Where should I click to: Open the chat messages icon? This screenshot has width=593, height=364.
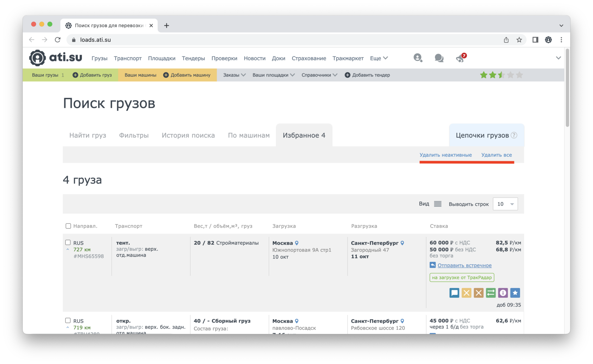point(439,58)
